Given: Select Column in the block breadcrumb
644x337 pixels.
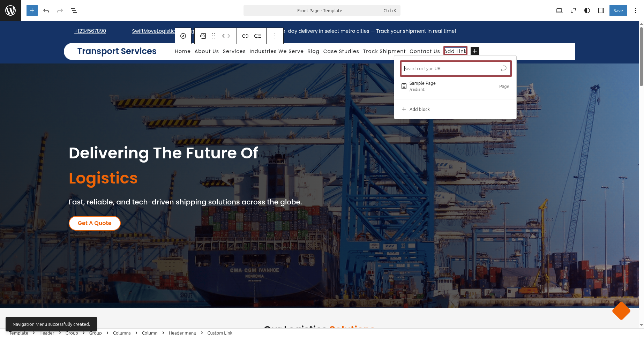Looking at the screenshot, I should pos(150,333).
